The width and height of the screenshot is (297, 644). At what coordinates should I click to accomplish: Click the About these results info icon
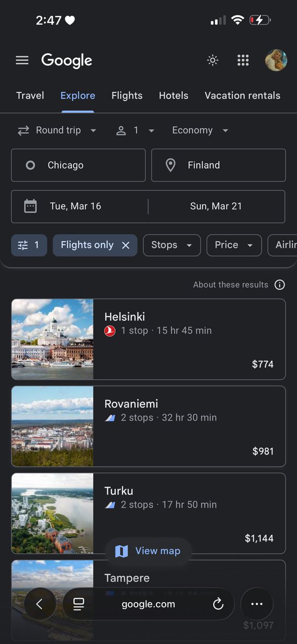pos(279,284)
